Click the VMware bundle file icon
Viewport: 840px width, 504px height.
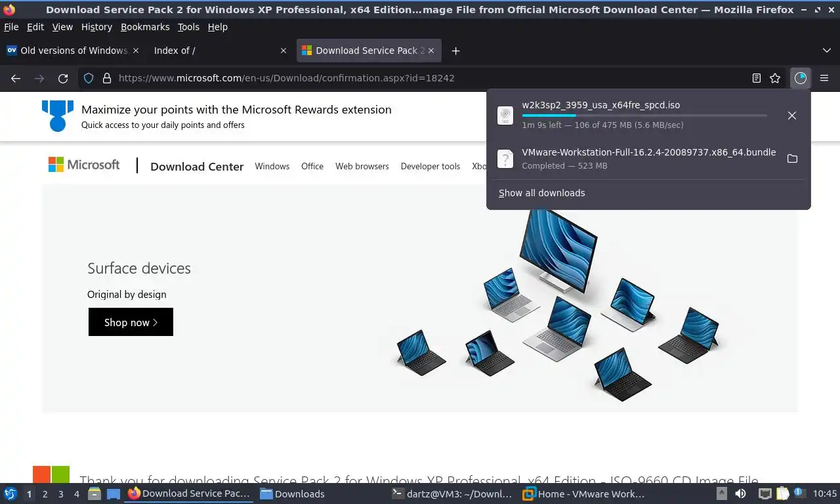coord(505,159)
